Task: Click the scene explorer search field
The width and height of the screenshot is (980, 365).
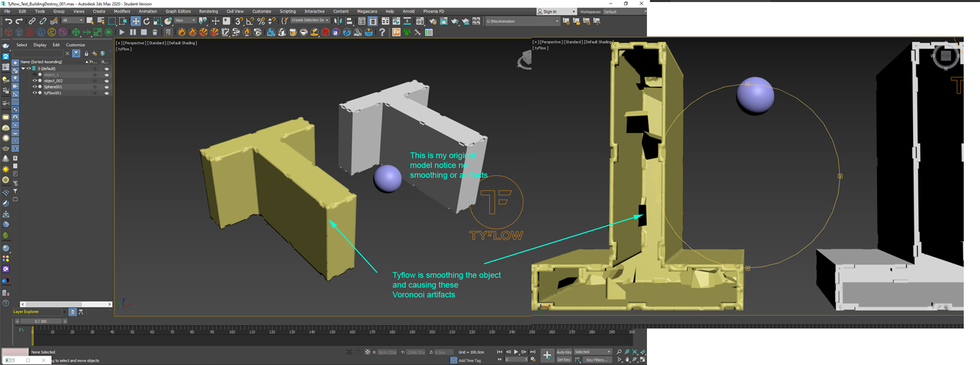Action: coord(39,53)
